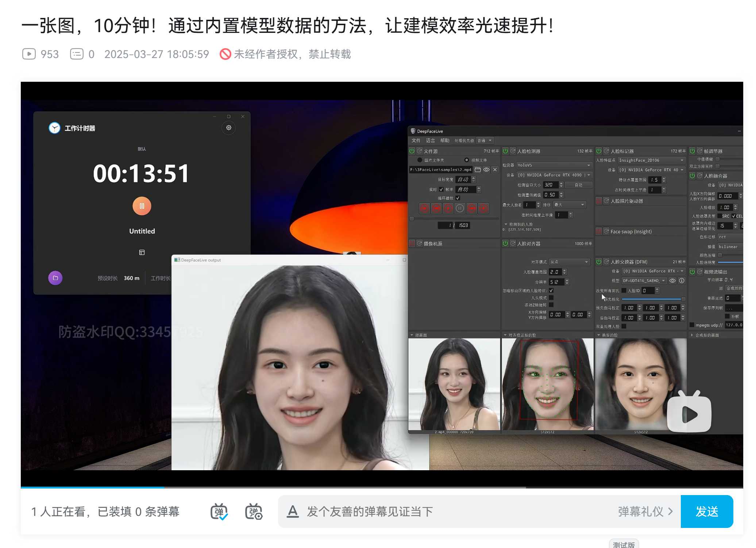Open the 检测器 YoloV5 dropdown

tap(554, 165)
